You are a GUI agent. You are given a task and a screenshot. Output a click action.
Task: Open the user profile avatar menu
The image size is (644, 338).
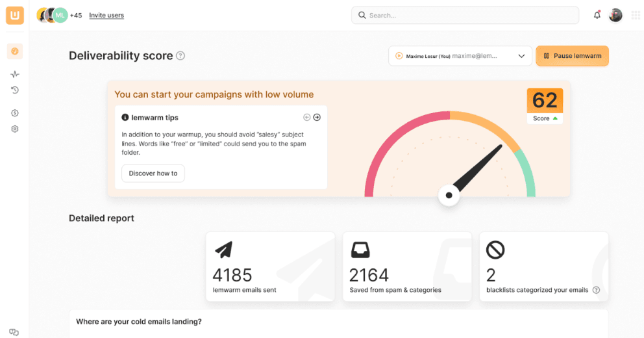[x=615, y=15]
